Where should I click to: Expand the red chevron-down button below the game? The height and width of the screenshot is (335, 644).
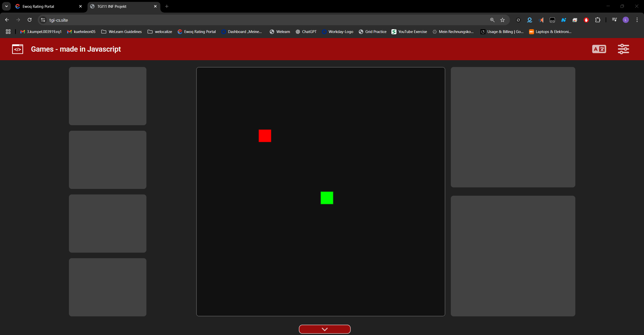pyautogui.click(x=325, y=329)
